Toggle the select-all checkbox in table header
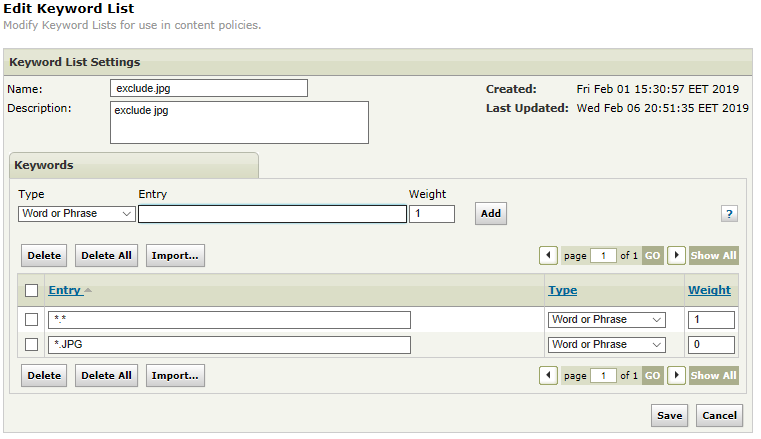The width and height of the screenshot is (761, 439). pos(32,291)
